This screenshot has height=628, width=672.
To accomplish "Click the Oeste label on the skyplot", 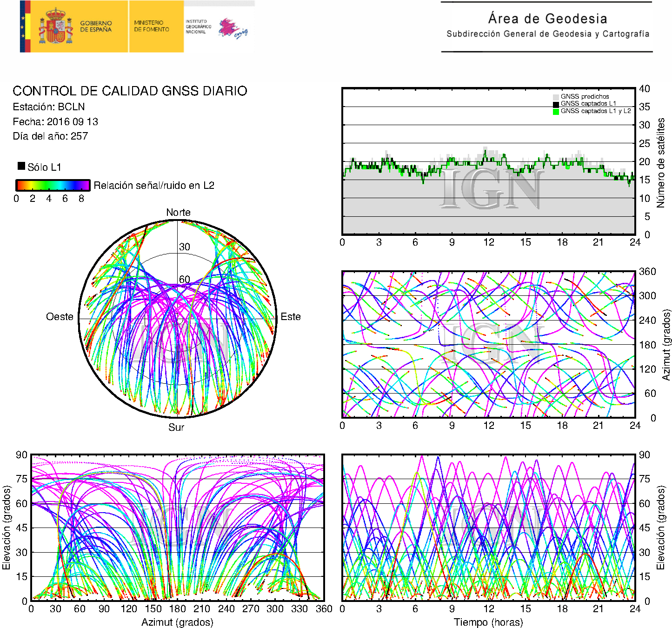I will [x=60, y=317].
